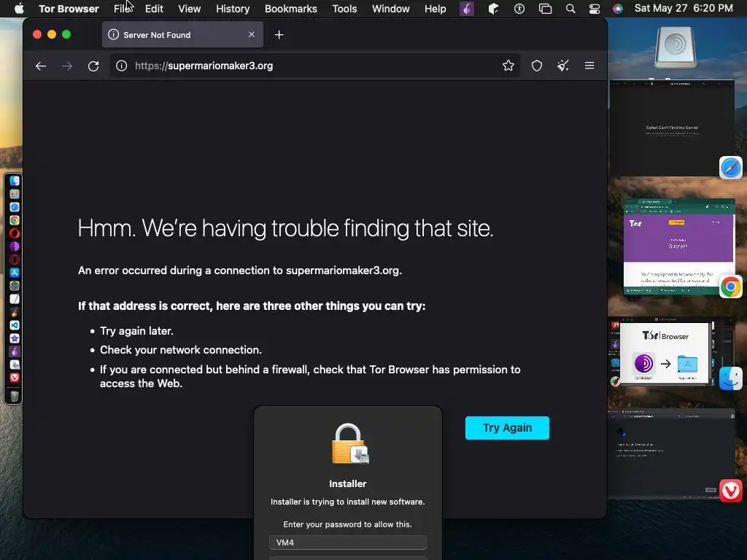The height and width of the screenshot is (560, 747).
Task: Open the Window menu
Action: (x=391, y=9)
